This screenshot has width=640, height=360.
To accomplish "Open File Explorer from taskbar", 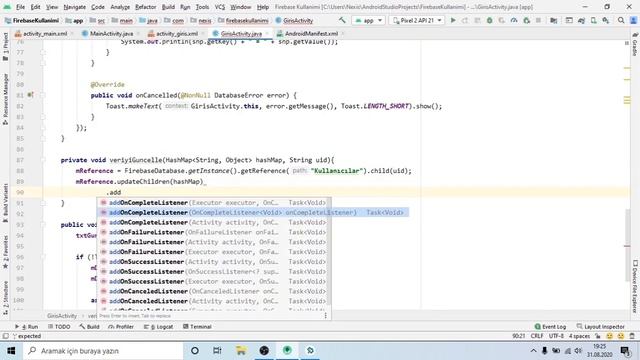I will coord(241,351).
